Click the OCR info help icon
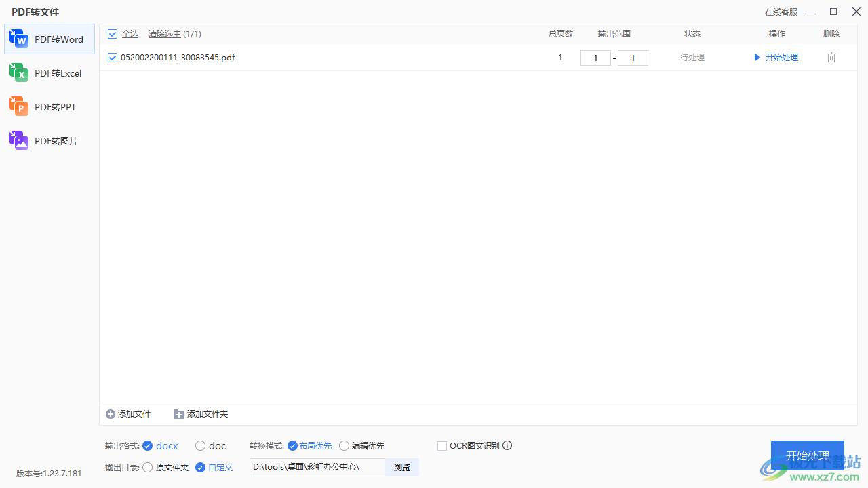The height and width of the screenshot is (488, 868). click(x=507, y=445)
